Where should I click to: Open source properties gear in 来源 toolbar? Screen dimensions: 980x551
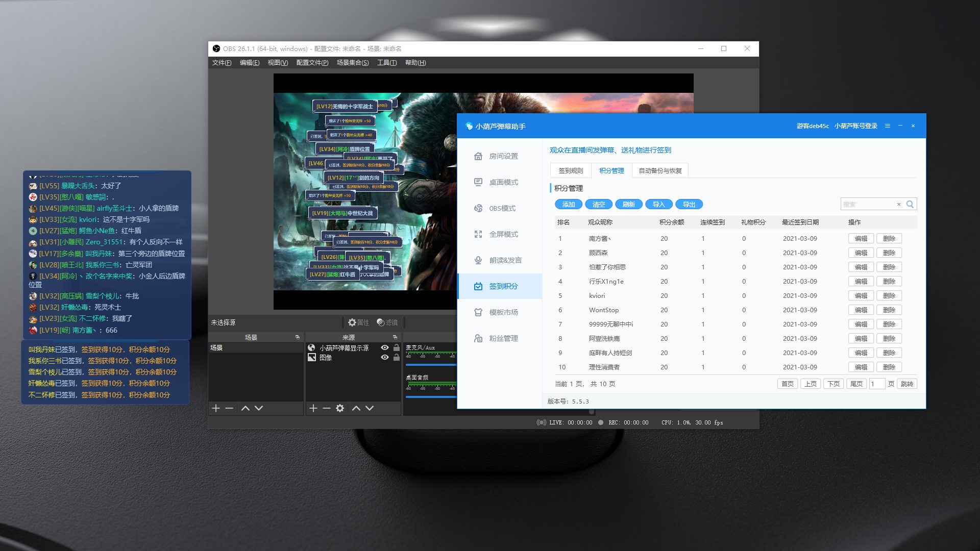coord(340,408)
